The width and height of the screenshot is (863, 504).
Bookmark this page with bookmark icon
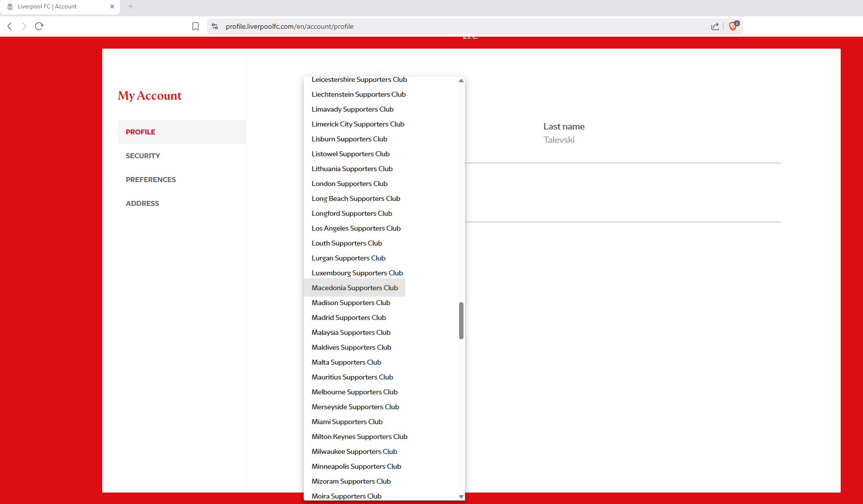point(196,26)
